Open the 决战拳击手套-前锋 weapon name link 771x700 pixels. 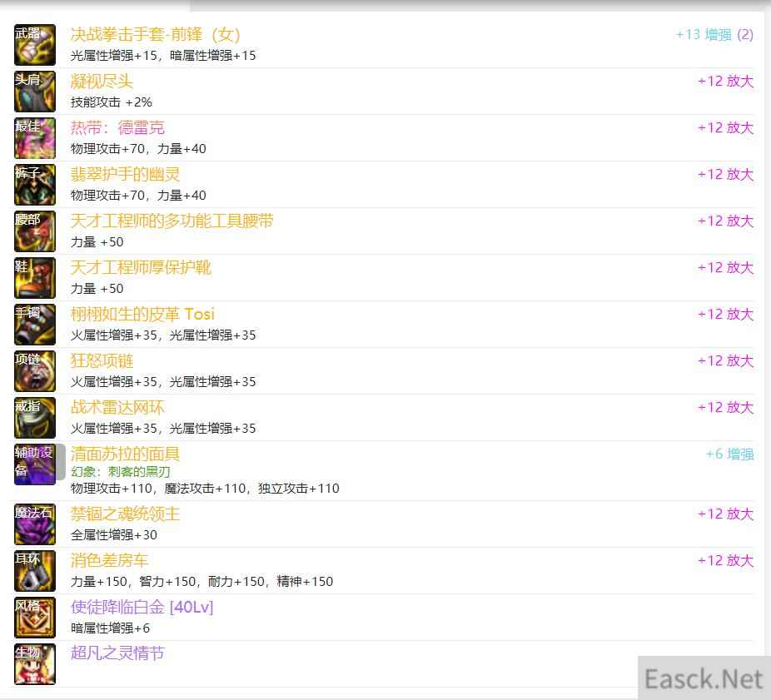(x=155, y=35)
